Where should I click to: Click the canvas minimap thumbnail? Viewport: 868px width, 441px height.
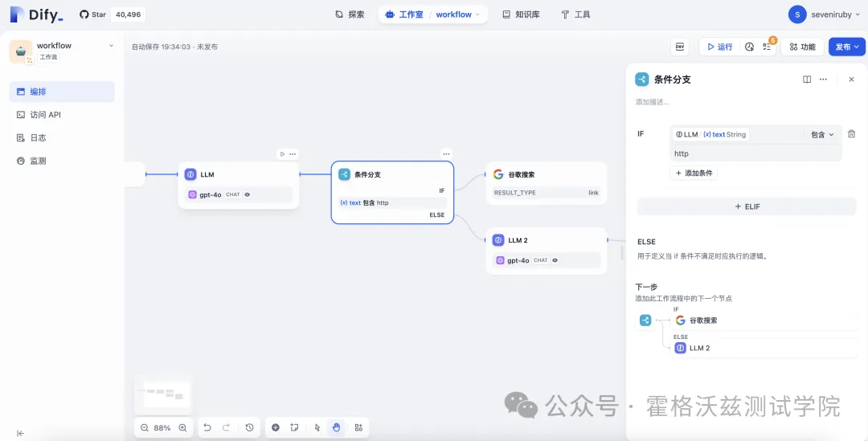pos(163,394)
